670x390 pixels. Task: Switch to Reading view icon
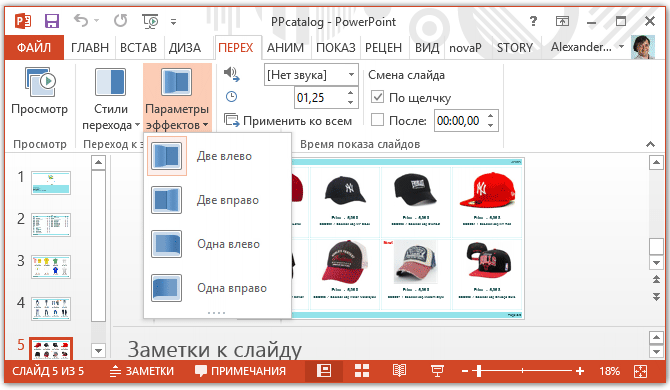point(400,371)
